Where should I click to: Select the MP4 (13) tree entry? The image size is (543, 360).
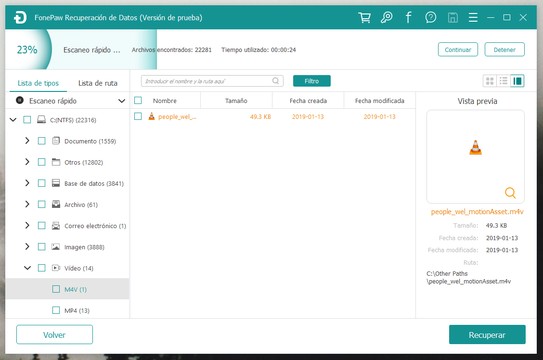pos(77,310)
